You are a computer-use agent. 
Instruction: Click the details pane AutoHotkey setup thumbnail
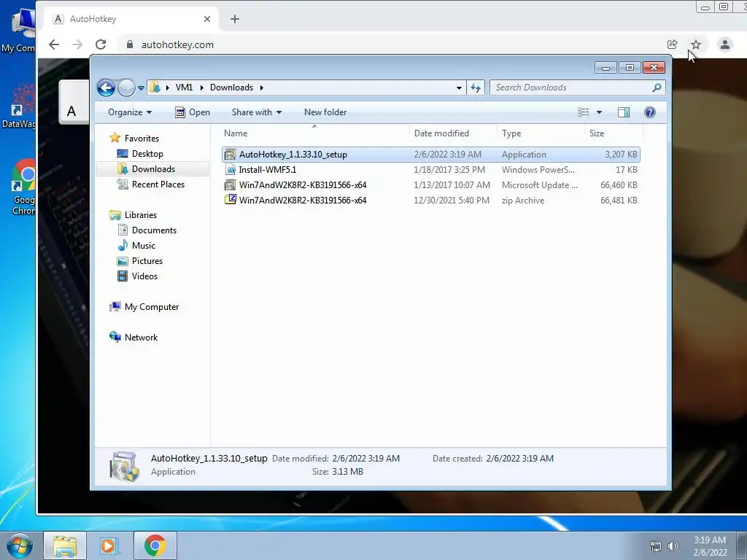point(124,466)
